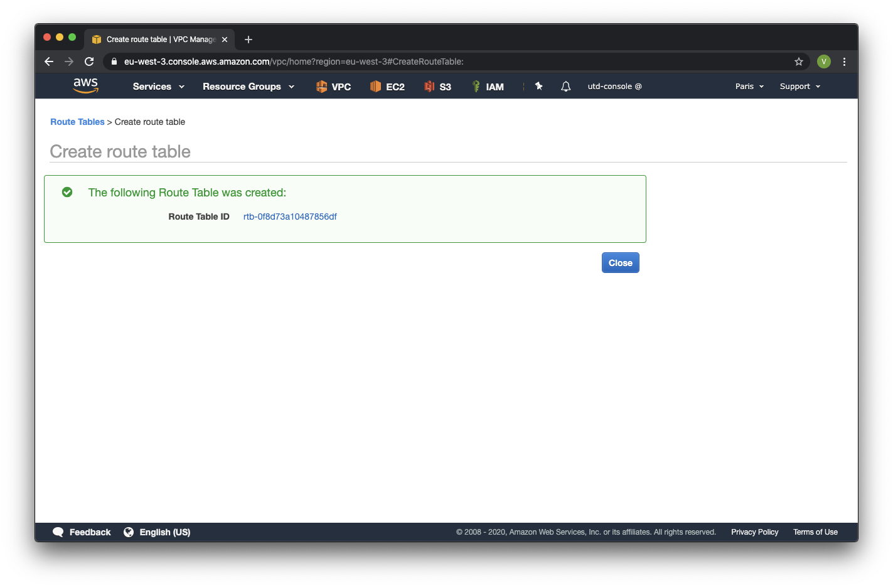Click the 'Route Table ID' label

[x=199, y=216]
